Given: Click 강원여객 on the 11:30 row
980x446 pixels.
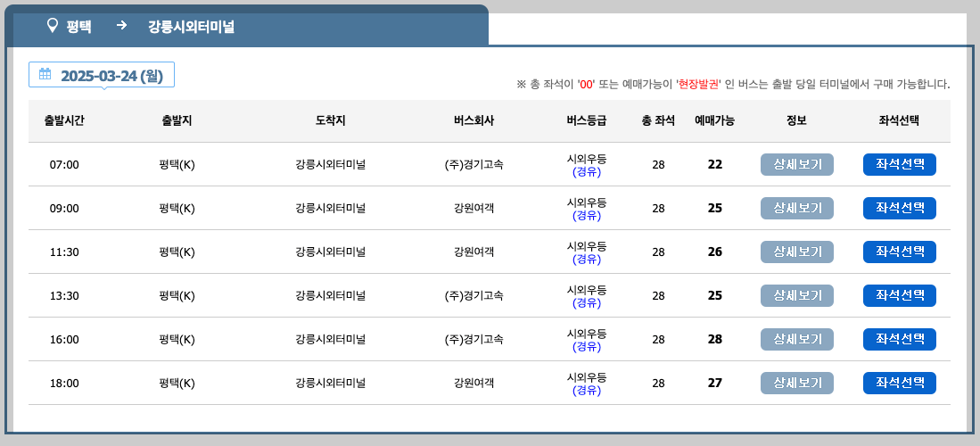Looking at the screenshot, I should pyautogui.click(x=474, y=252).
